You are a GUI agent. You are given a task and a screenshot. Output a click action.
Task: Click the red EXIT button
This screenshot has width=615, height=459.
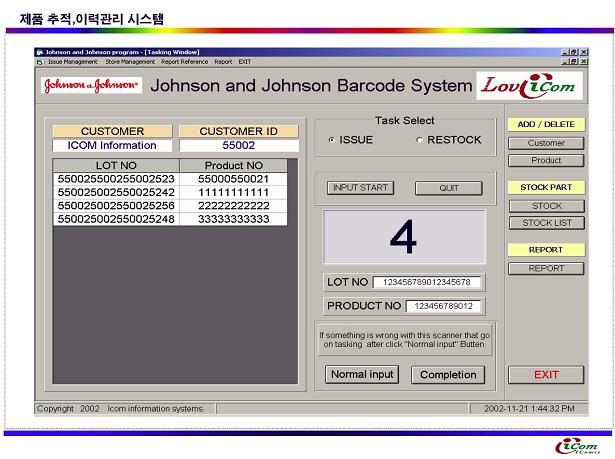(546, 375)
